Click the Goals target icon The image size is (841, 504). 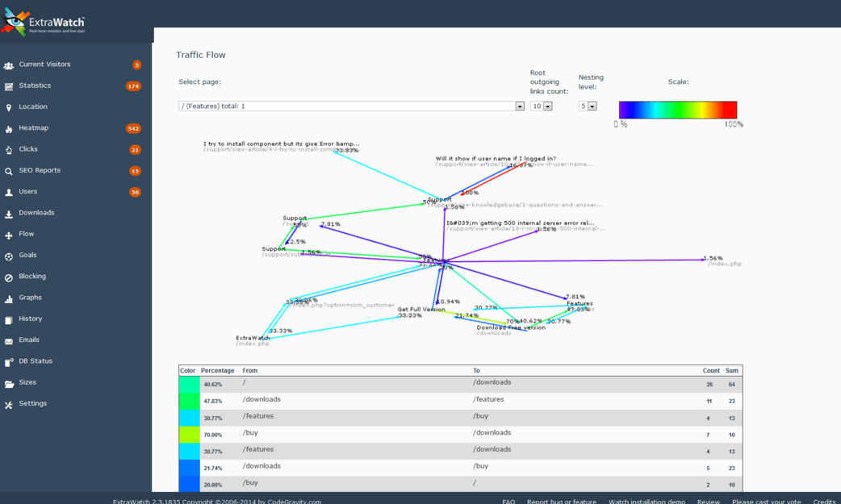point(9,256)
